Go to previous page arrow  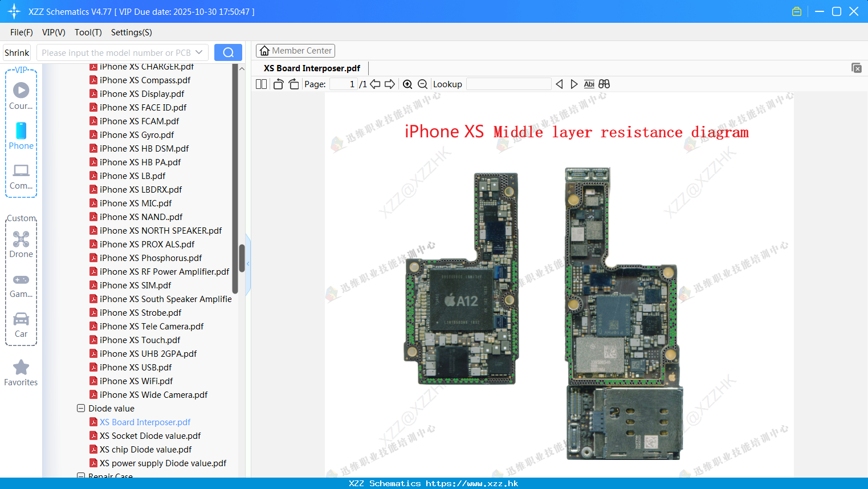tap(375, 84)
